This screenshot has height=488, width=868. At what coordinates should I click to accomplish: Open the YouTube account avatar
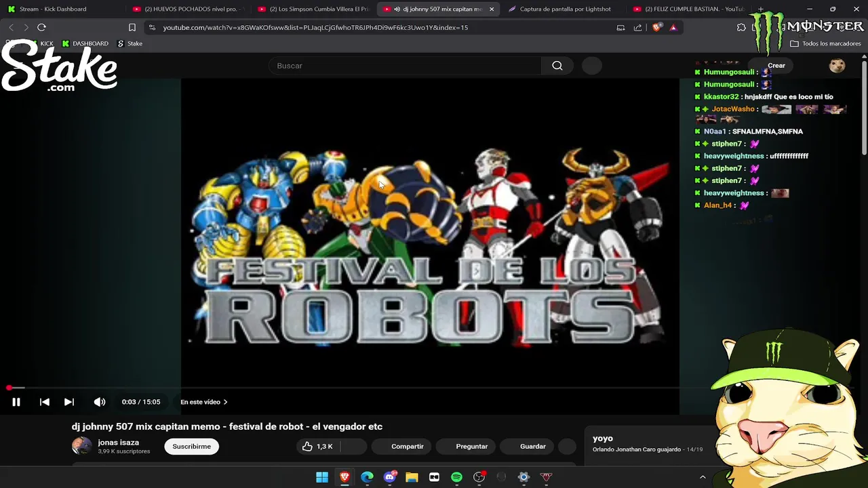click(x=837, y=66)
